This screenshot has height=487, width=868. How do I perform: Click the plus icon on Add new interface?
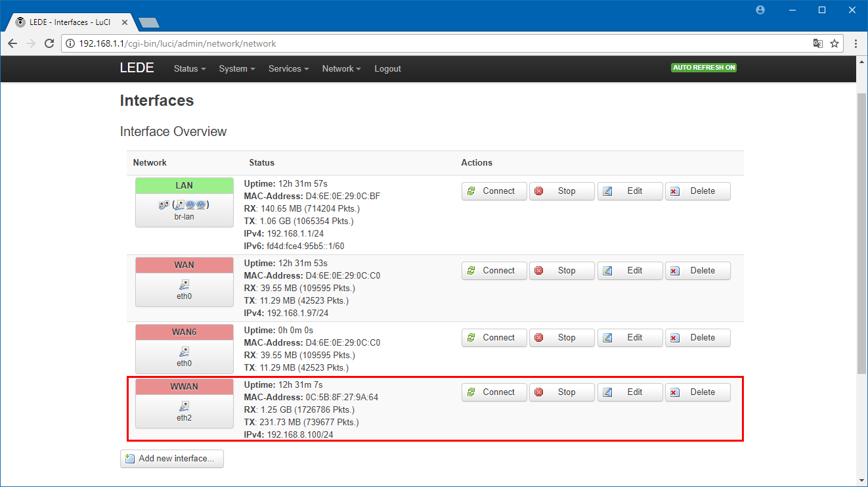pyautogui.click(x=130, y=459)
